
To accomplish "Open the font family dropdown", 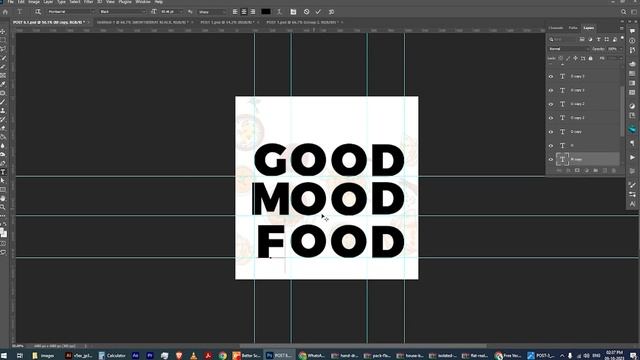I will [x=71, y=12].
